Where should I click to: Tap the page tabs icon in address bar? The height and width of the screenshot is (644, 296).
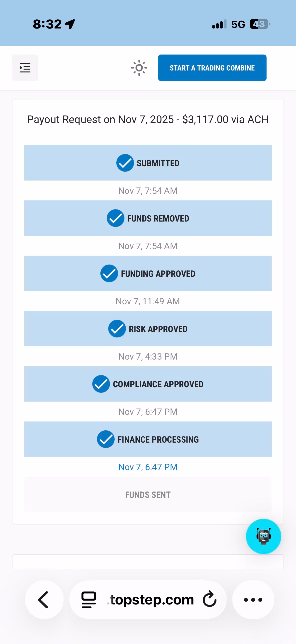(x=89, y=600)
